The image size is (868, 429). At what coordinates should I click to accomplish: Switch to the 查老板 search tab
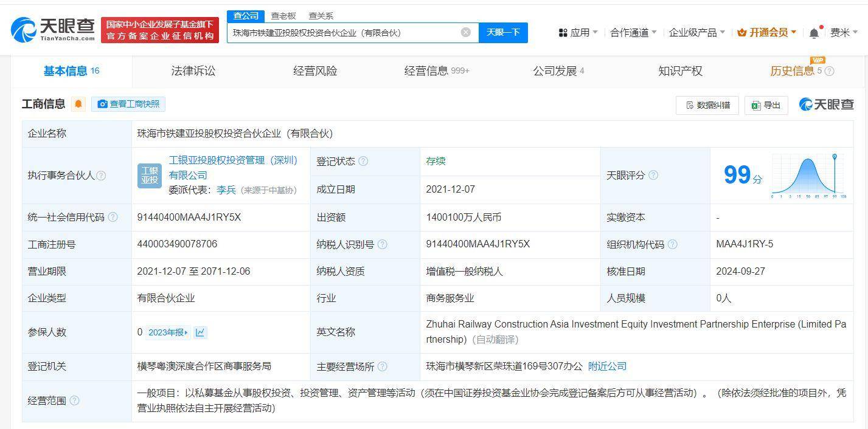click(283, 16)
